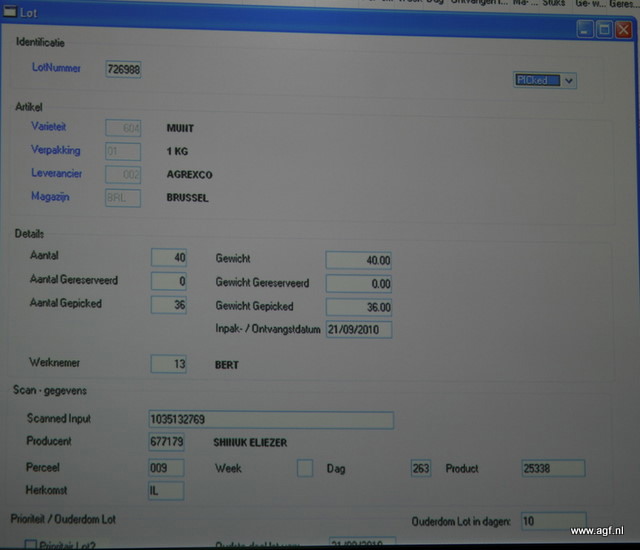Image resolution: width=640 pixels, height=550 pixels.
Task: Maximize the Lot window
Action: click(x=604, y=31)
